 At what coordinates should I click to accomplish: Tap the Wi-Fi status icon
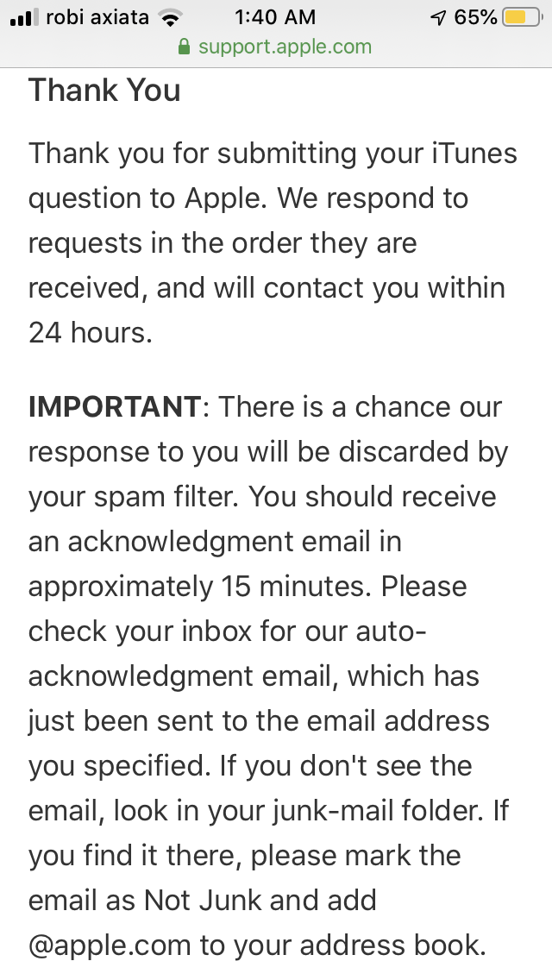pyautogui.click(x=170, y=17)
